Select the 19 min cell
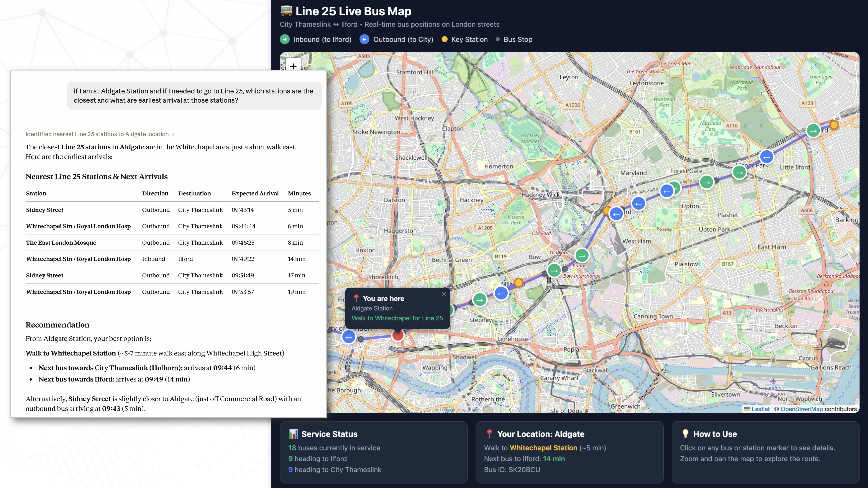Image resolution: width=868 pixels, height=488 pixels. (x=297, y=292)
